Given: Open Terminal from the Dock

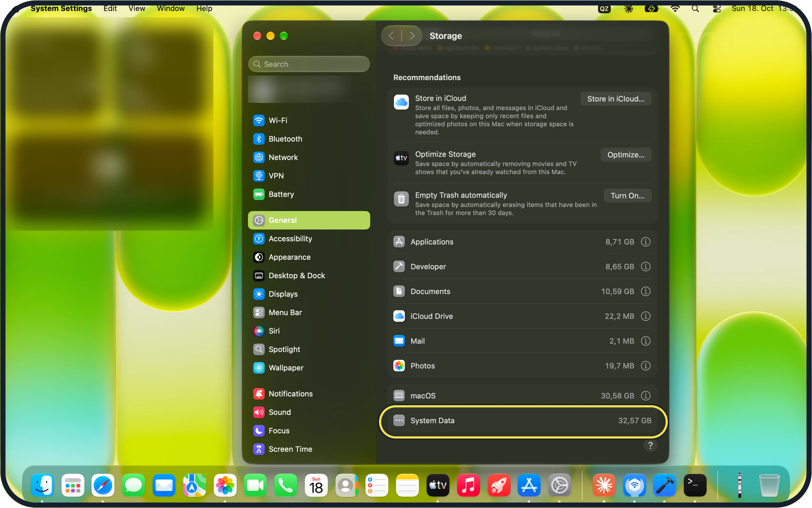Looking at the screenshot, I should 695,485.
